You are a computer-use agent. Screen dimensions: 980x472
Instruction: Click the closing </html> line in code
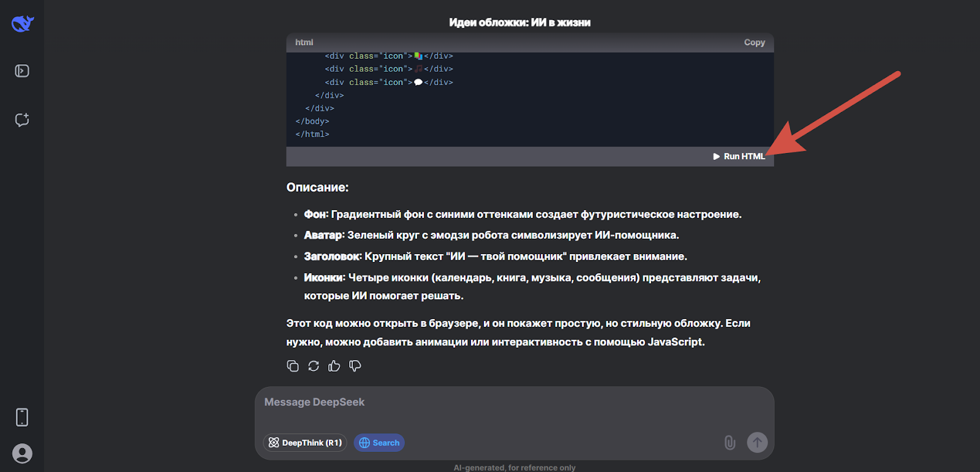coord(312,134)
